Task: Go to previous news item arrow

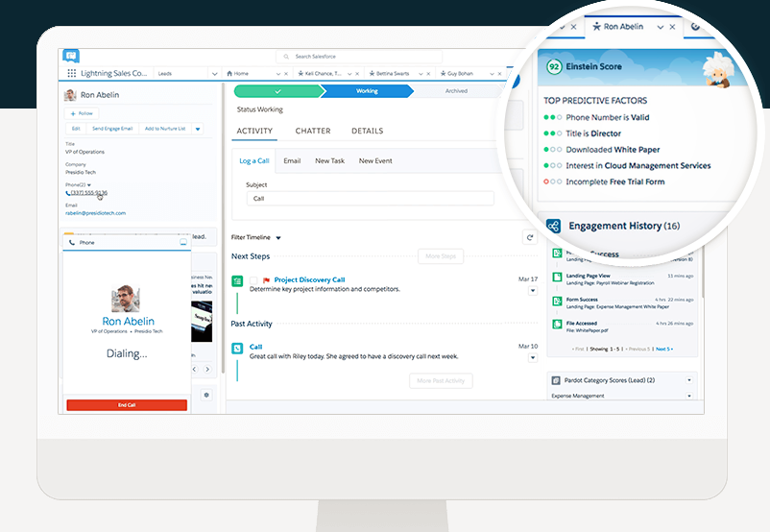Action: (x=195, y=369)
